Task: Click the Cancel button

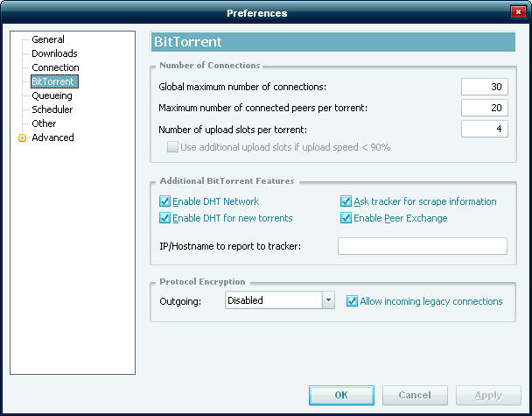Action: 415,395
